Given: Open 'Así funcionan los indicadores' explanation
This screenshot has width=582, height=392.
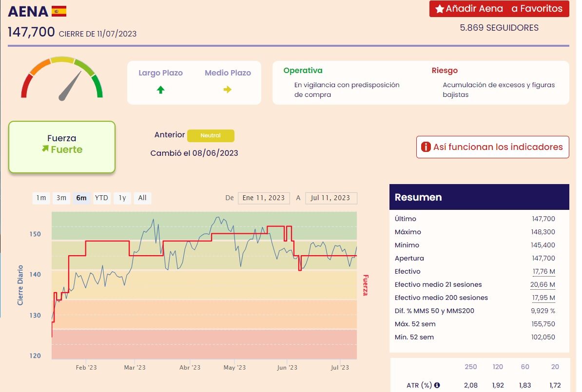Looking at the screenshot, I should tap(492, 147).
